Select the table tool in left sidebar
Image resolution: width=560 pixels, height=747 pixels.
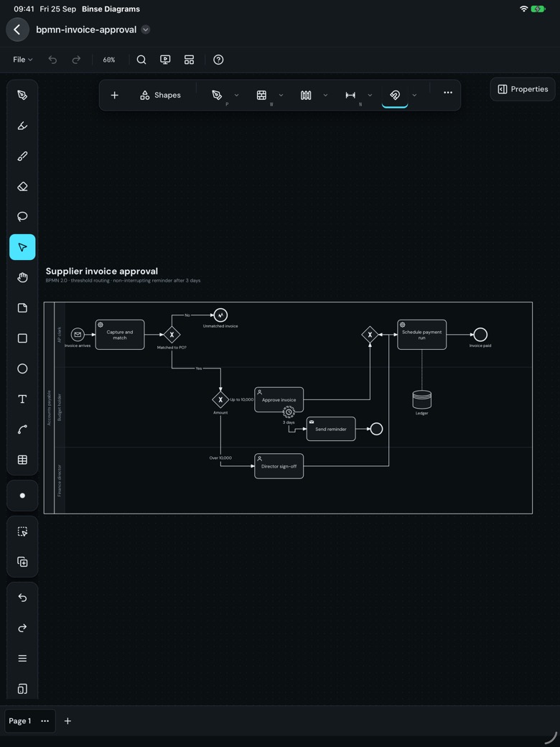pos(22,460)
